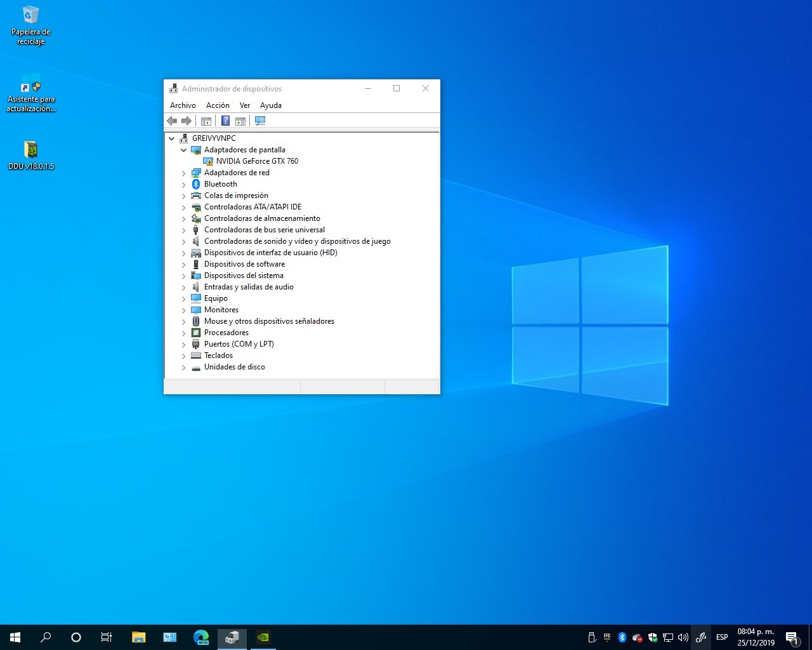Select the Bluetooth category in the tree
Image resolution: width=812 pixels, height=650 pixels.
(x=220, y=184)
